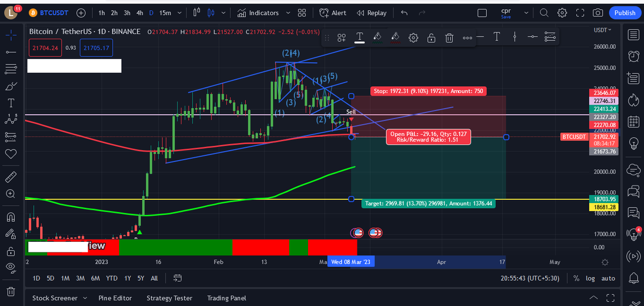Open the Elliott wave pattern tools
644x306 pixels.
coord(10,120)
